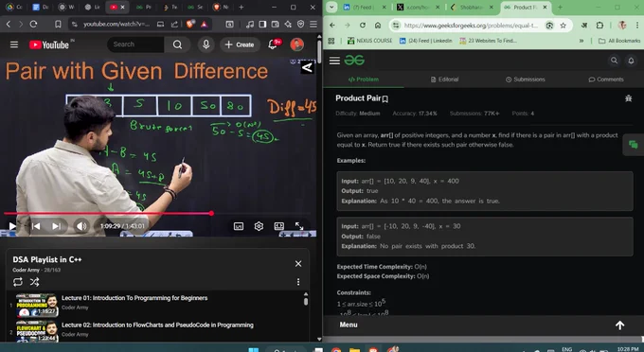Click the YouTube search box

[135, 44]
